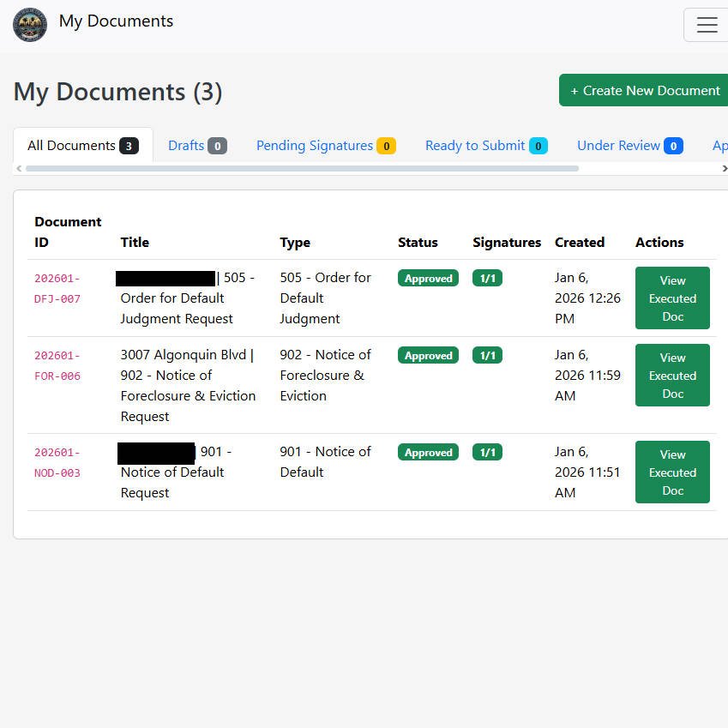Click the right scroll chevron on the tab bar
The width and height of the screenshot is (728, 728).
click(x=724, y=168)
